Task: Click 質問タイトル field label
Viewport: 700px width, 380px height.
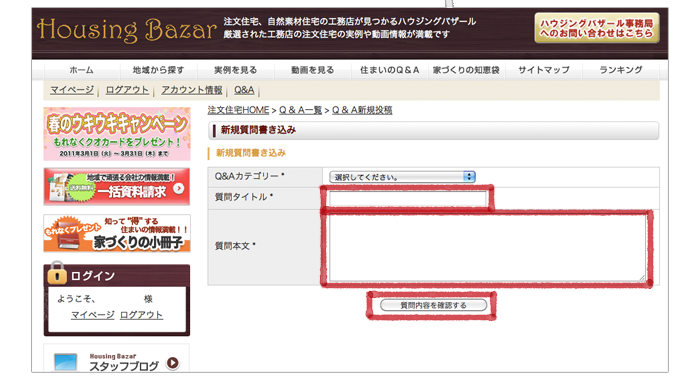Action: pos(244,197)
